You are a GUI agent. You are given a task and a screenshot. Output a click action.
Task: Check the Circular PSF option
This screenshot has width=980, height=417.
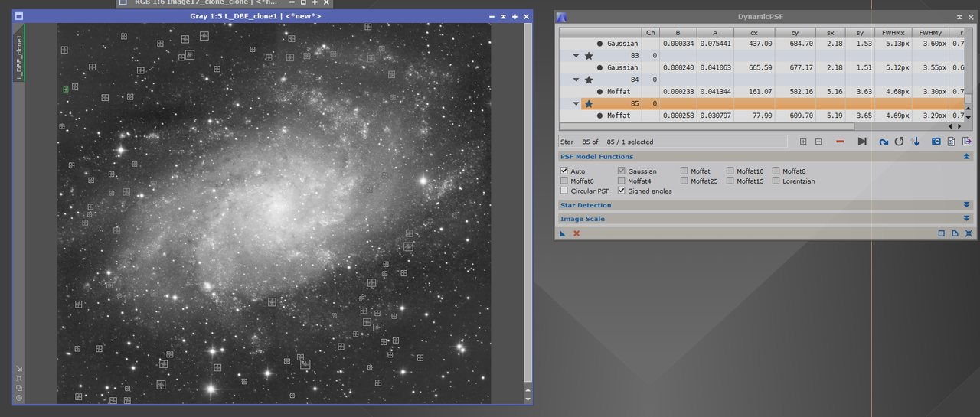[x=564, y=191]
